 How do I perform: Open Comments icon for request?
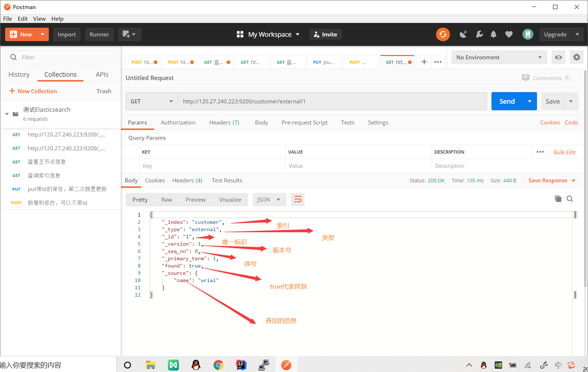click(x=525, y=78)
